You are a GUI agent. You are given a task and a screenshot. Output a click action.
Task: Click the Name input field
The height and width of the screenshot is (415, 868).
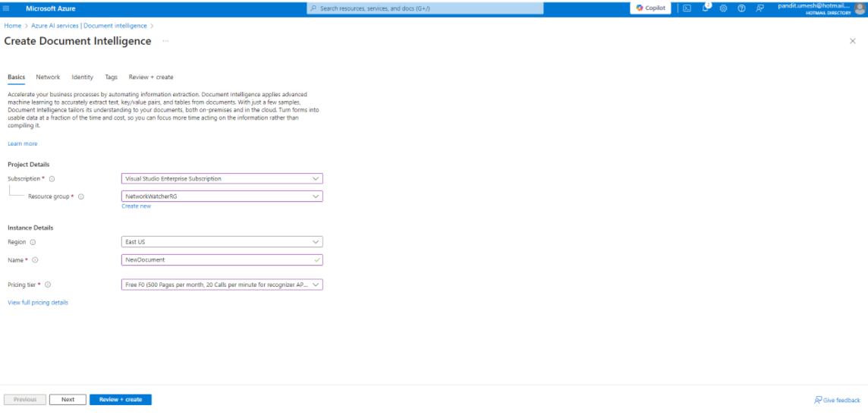click(x=222, y=259)
